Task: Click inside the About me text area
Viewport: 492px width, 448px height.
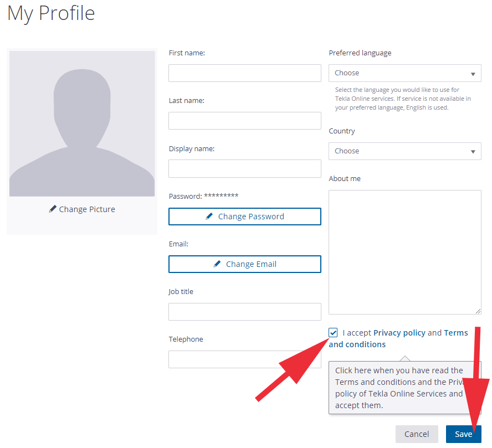Action: pyautogui.click(x=405, y=252)
